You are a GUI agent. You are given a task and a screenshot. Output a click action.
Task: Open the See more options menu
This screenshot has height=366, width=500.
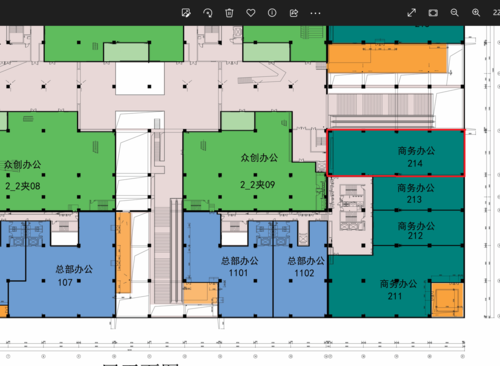[x=315, y=13]
